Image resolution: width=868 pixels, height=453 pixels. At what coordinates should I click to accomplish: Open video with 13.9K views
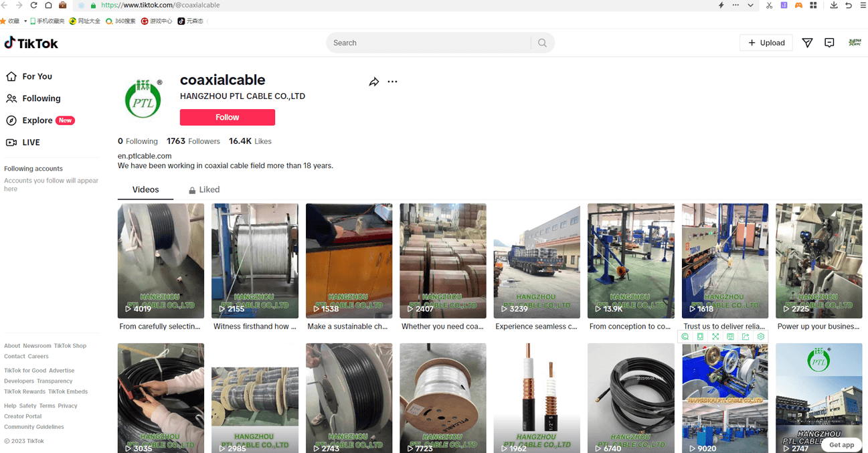point(631,261)
